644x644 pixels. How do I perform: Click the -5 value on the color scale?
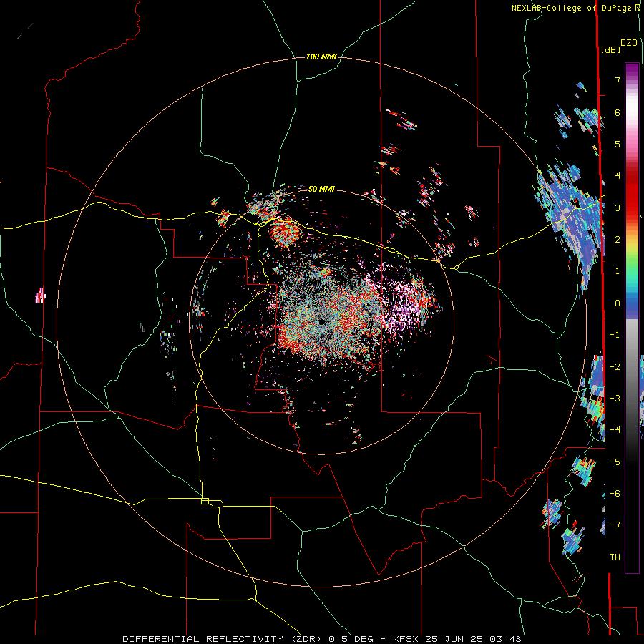(615, 462)
